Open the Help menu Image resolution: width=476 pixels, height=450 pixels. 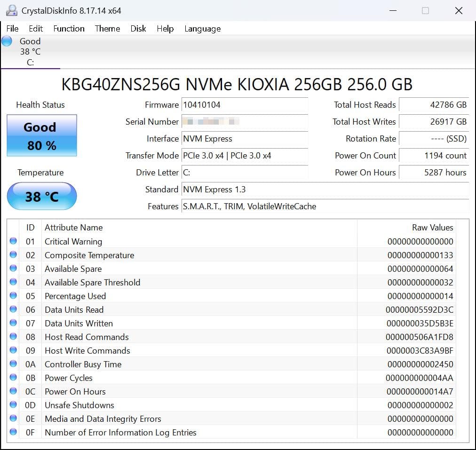coord(165,29)
